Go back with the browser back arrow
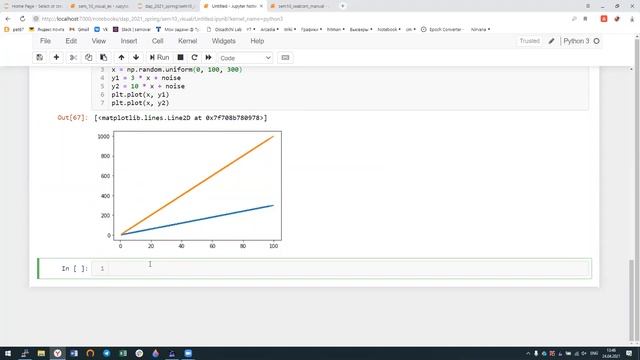 [x=8, y=19]
